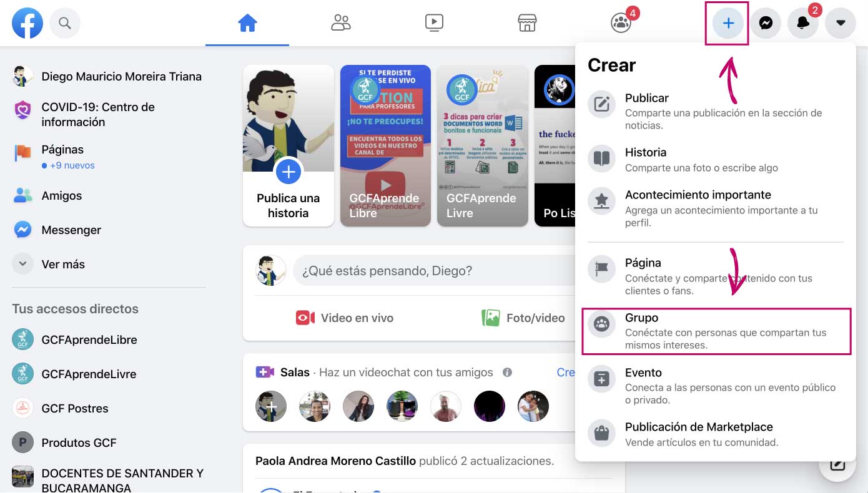Image resolution: width=868 pixels, height=493 pixels.
Task: Open the notifications bell icon
Action: [x=804, y=24]
